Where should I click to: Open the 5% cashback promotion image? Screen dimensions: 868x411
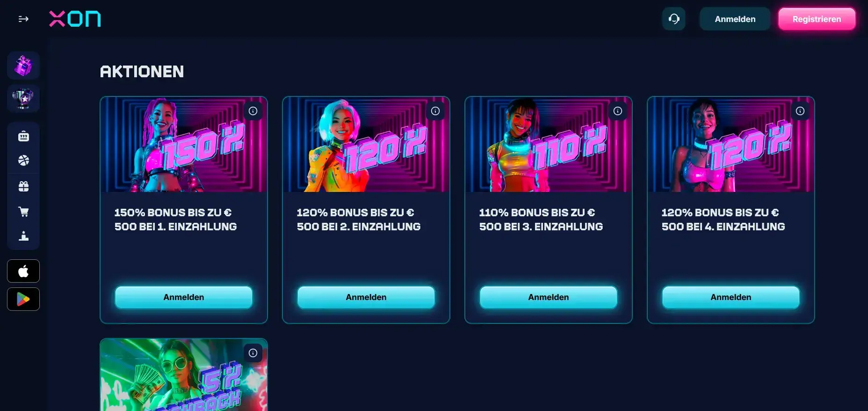click(x=184, y=375)
